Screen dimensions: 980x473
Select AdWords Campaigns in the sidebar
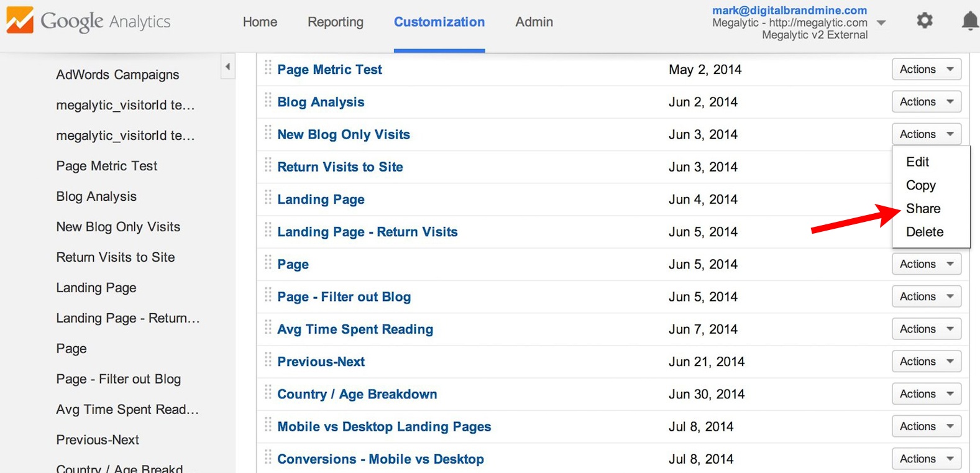coord(117,75)
